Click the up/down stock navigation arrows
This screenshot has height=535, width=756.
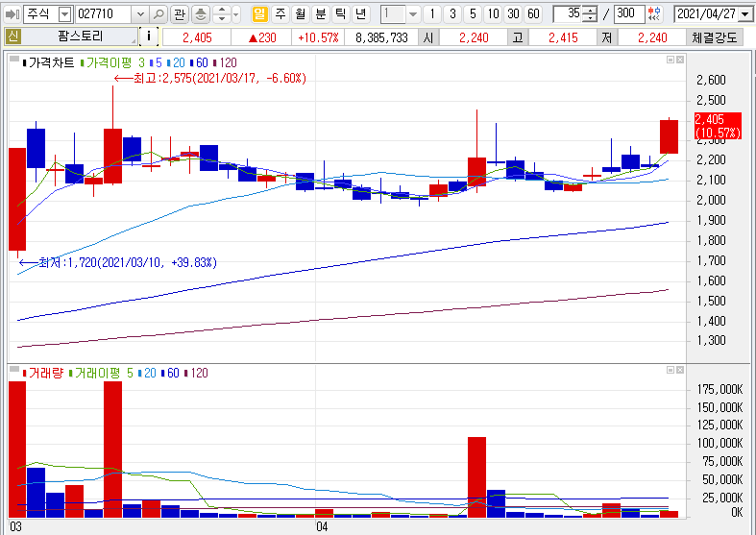222,14
